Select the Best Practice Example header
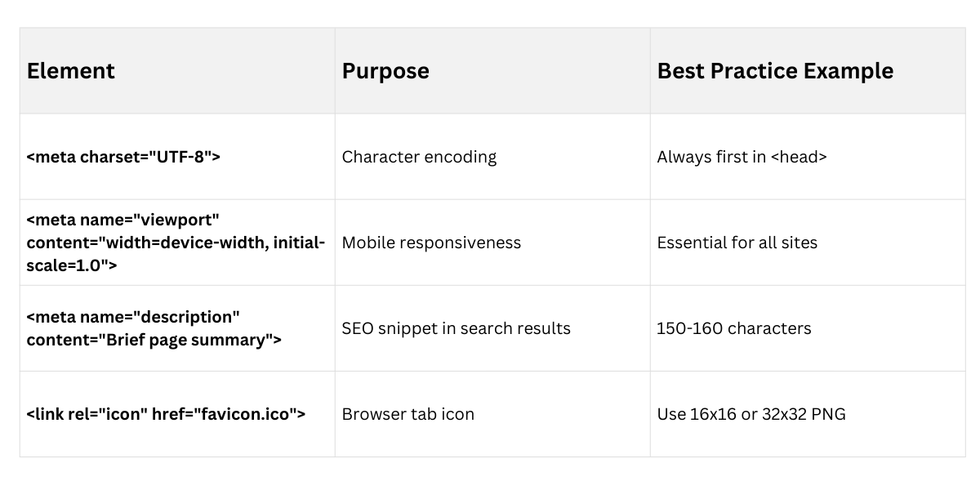980x490 pixels. coord(775,71)
